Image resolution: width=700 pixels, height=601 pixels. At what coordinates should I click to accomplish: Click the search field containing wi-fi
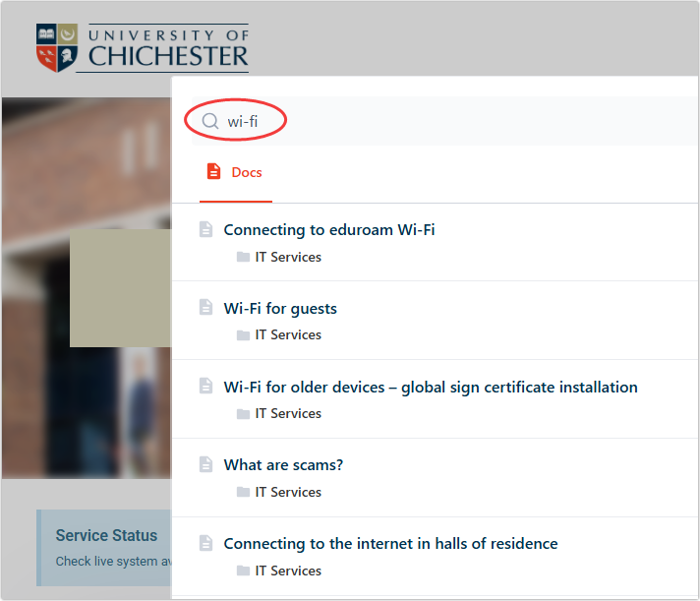coord(444,121)
